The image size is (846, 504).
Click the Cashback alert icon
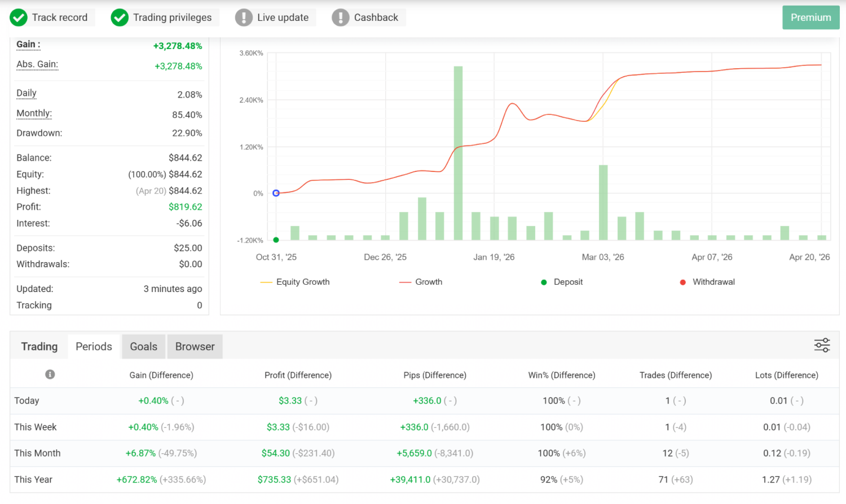341,17
